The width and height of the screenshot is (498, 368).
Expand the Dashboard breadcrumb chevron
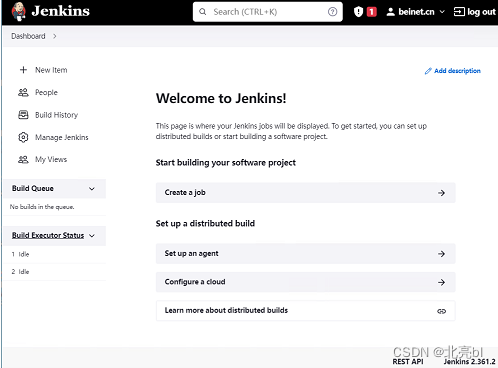(55, 36)
